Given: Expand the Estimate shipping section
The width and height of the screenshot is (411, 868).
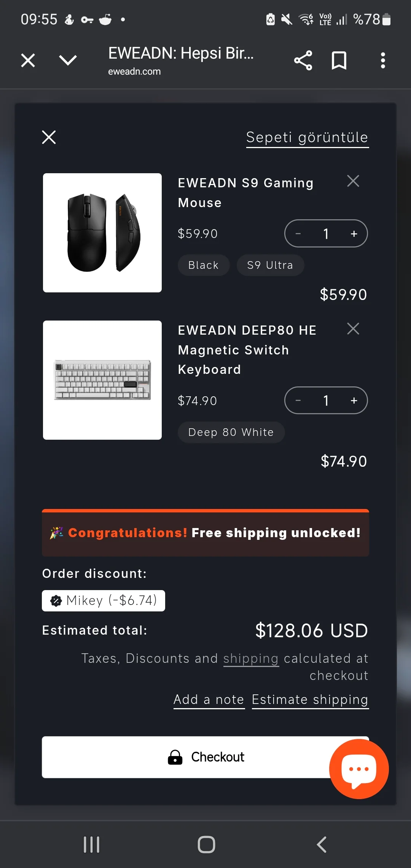Looking at the screenshot, I should tap(310, 700).
